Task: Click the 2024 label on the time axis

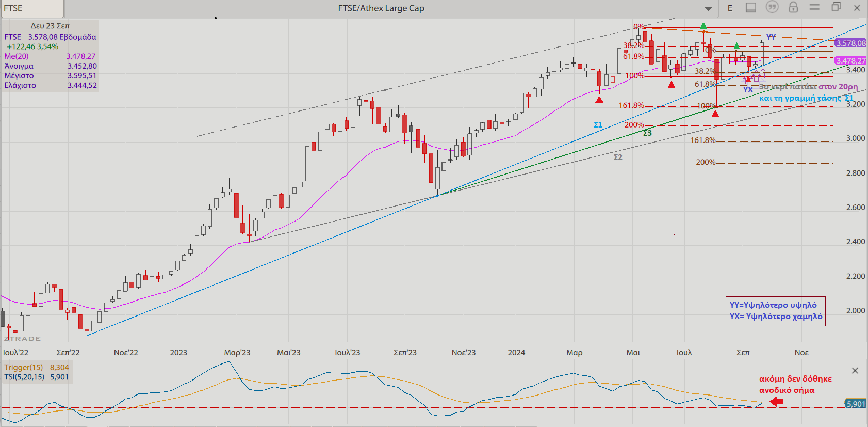Action: click(x=516, y=353)
